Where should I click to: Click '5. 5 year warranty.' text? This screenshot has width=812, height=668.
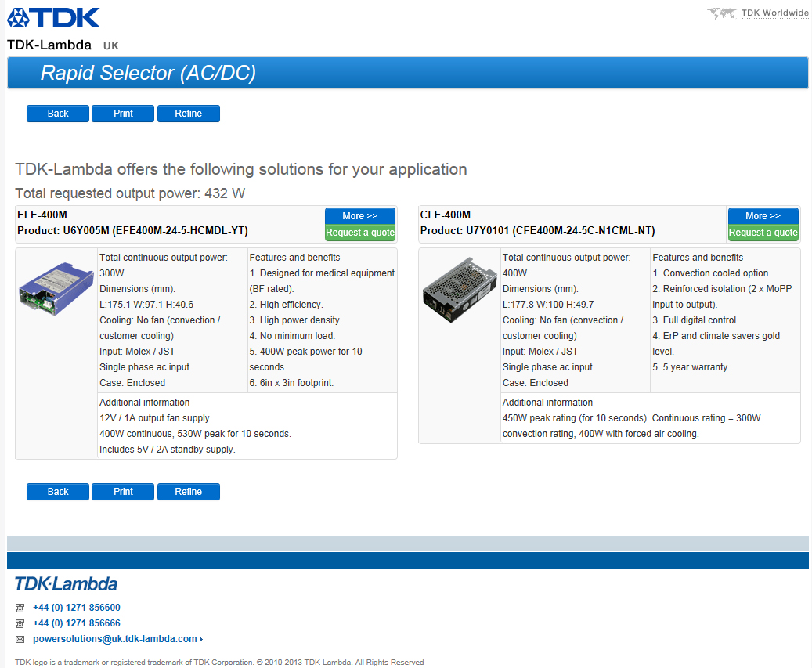[691, 367]
